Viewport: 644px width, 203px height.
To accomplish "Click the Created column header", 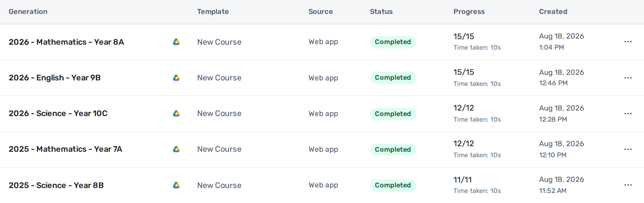I will (x=553, y=12).
